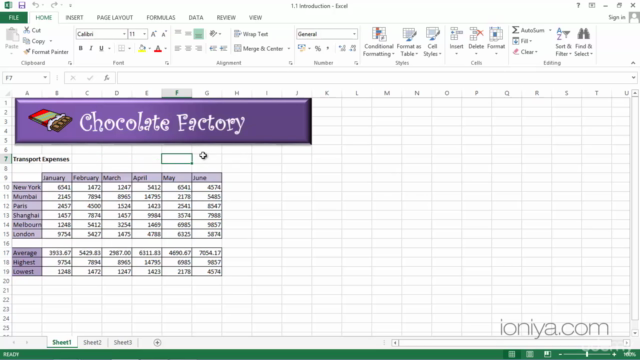
Task: Open font name dropdown Calibri
Action: click(x=124, y=34)
